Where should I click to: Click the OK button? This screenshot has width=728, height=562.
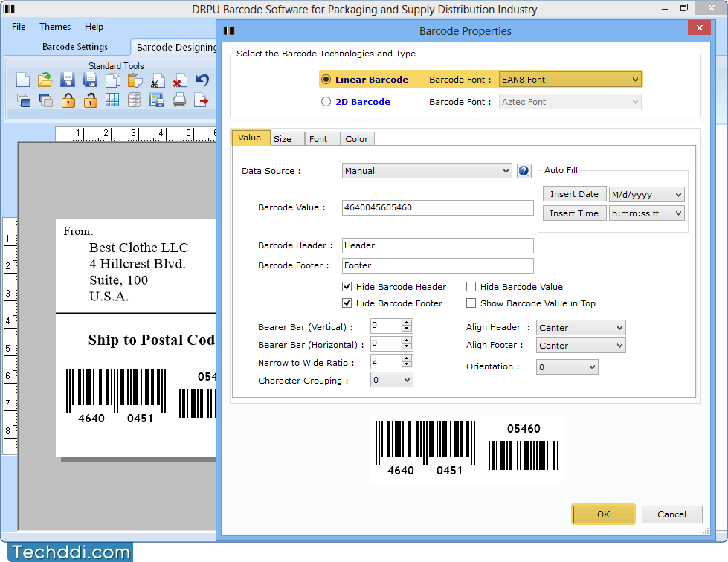[x=603, y=514]
